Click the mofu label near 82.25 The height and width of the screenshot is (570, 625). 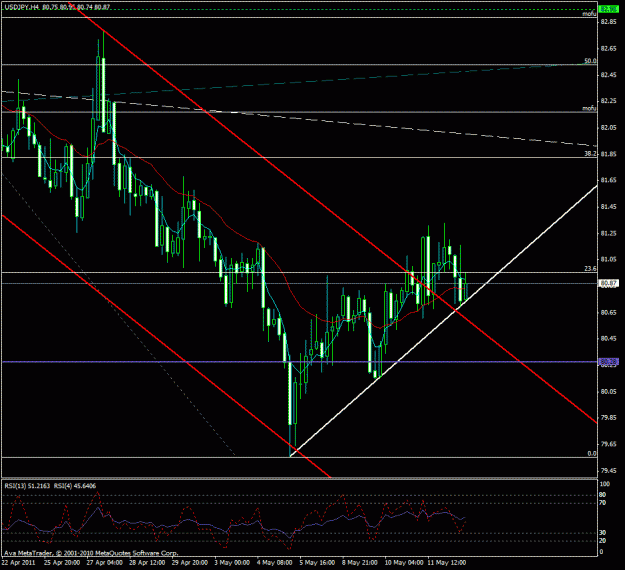coord(589,108)
